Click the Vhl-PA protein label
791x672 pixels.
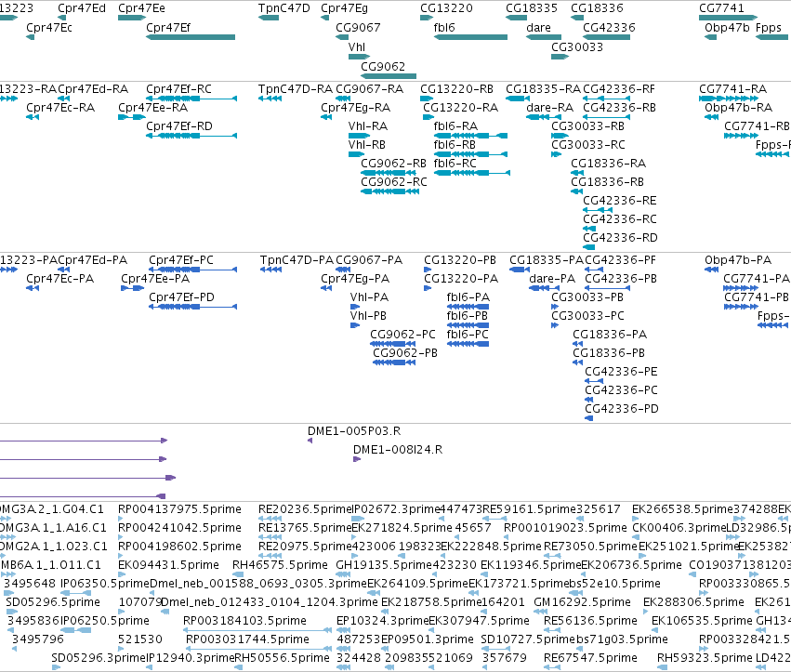point(369,297)
